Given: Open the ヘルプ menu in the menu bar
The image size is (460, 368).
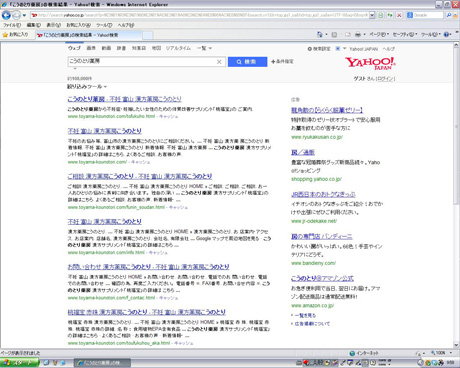Looking at the screenshot, I should [x=126, y=25].
